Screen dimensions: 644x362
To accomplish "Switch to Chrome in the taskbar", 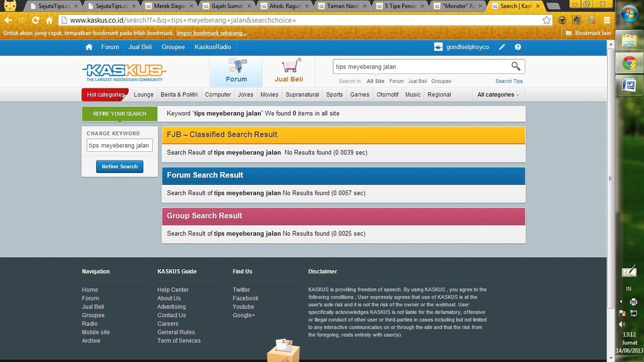I will [x=629, y=63].
